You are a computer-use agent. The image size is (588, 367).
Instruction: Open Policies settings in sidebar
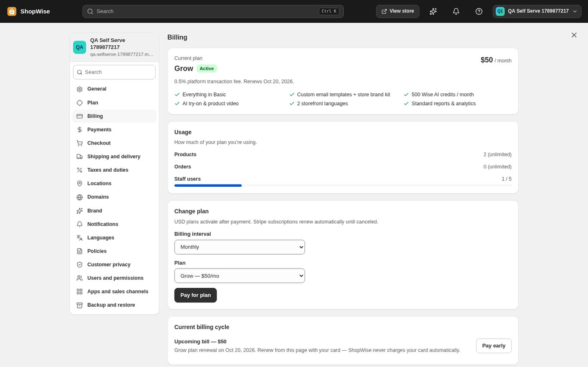(115, 251)
